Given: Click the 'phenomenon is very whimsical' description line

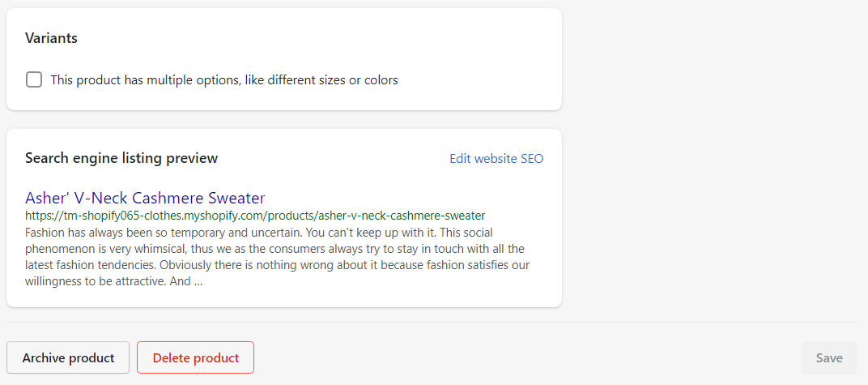Looking at the screenshot, I should pos(274,249).
